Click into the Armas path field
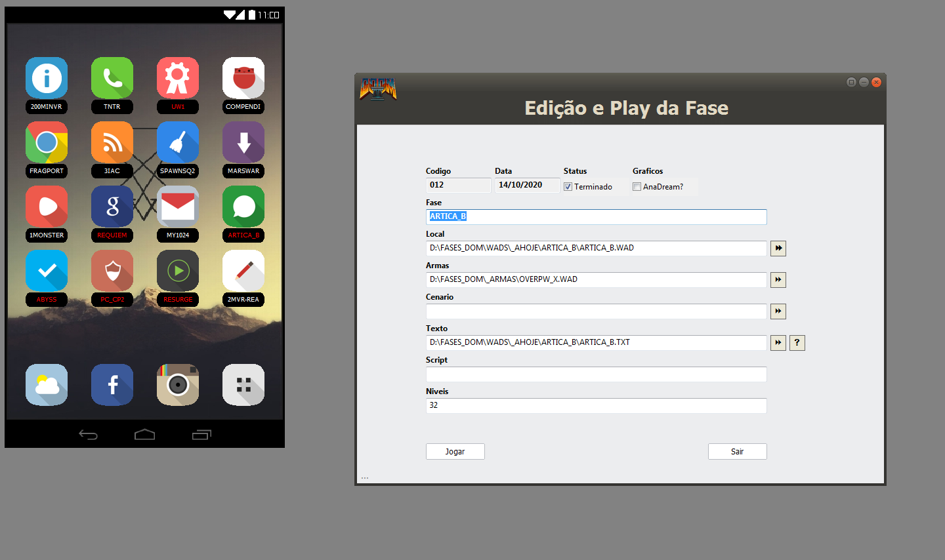945x560 pixels. click(x=597, y=280)
